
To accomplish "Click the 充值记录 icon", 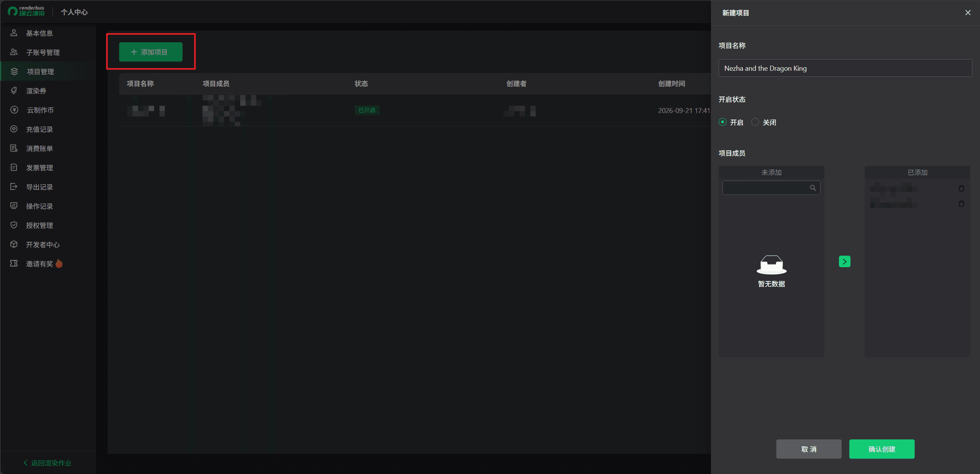I will pos(14,129).
